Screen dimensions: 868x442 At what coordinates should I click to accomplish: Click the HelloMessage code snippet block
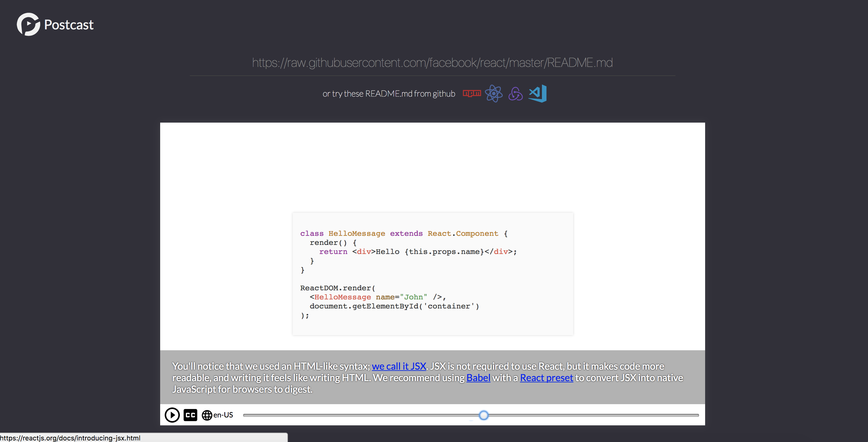pos(433,274)
